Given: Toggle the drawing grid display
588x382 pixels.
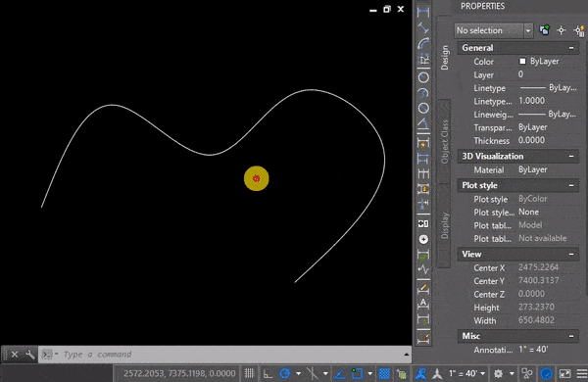Looking at the screenshot, I should 249,373.
